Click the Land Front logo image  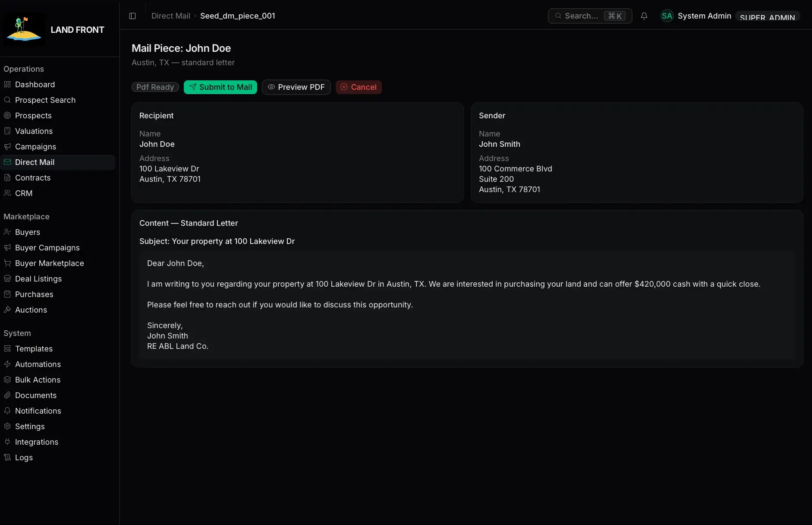(x=24, y=29)
